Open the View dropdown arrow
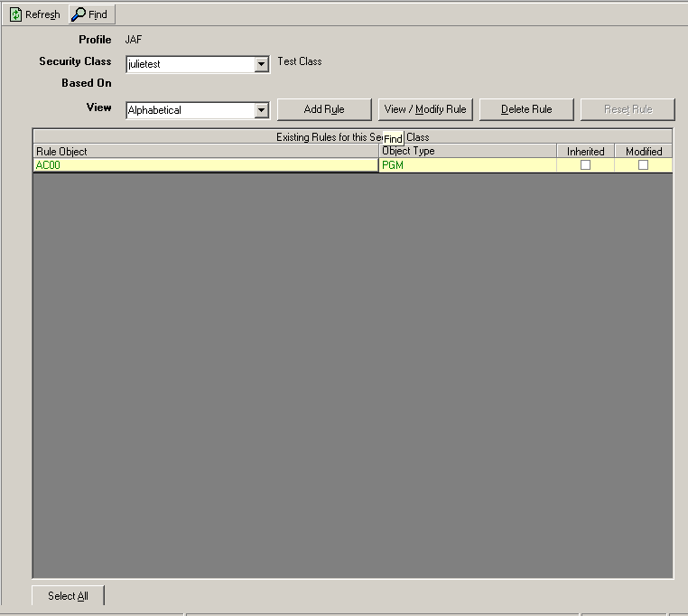This screenshot has width=688, height=616. [x=261, y=110]
